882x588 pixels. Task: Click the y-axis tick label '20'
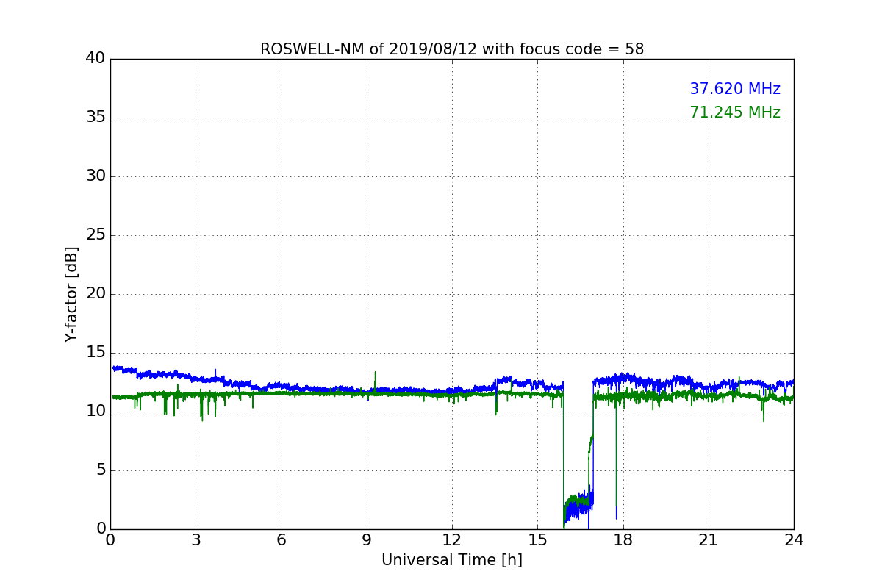coord(96,294)
